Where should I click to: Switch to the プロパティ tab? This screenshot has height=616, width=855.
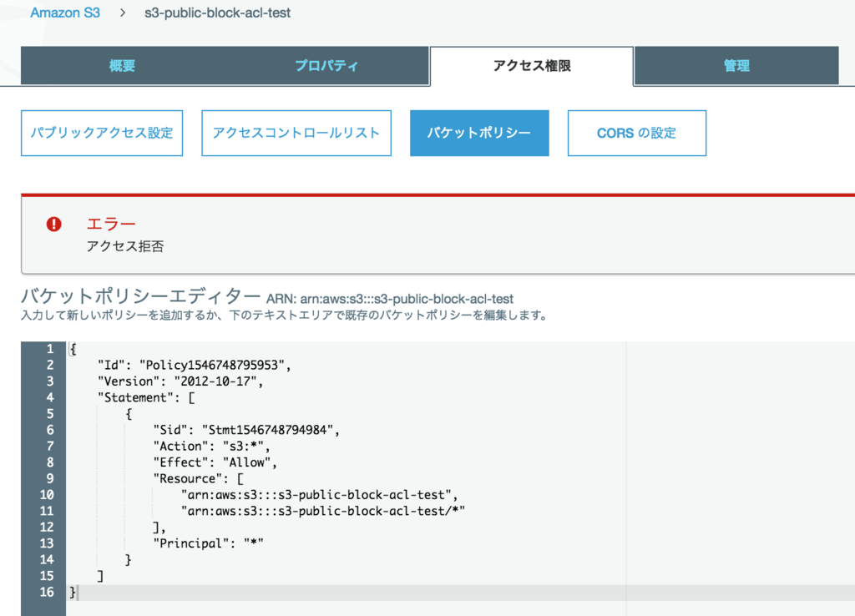326,64
